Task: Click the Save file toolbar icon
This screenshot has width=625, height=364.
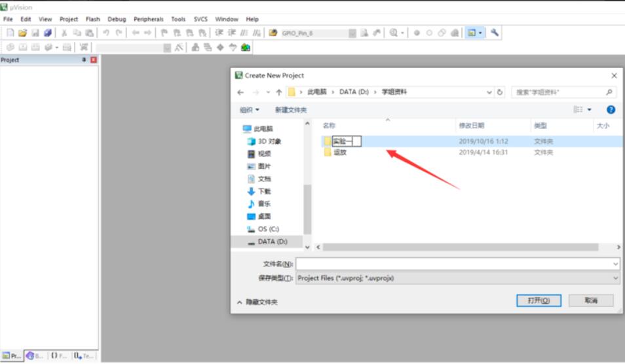Action: (35, 33)
